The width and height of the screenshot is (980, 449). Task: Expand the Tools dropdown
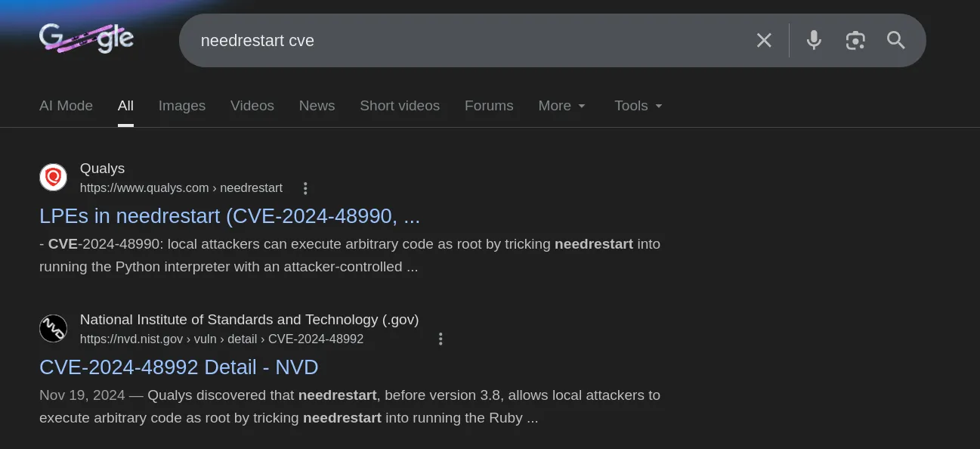(x=638, y=106)
